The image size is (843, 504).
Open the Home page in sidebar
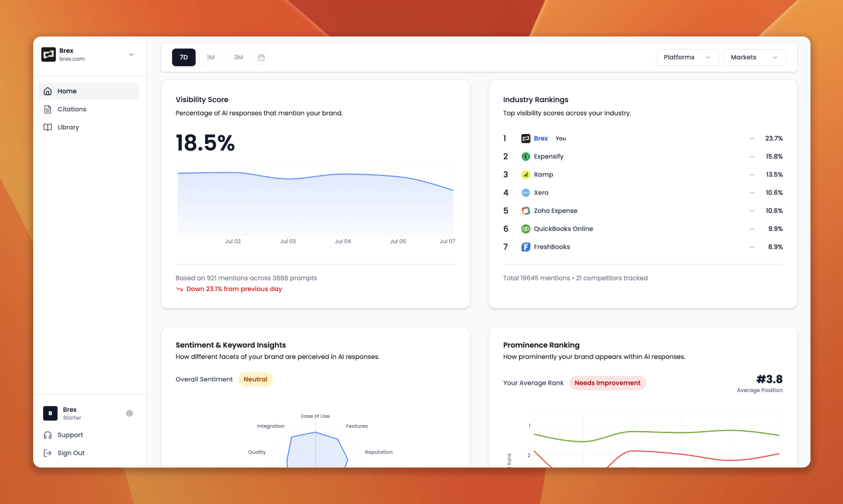click(x=88, y=91)
